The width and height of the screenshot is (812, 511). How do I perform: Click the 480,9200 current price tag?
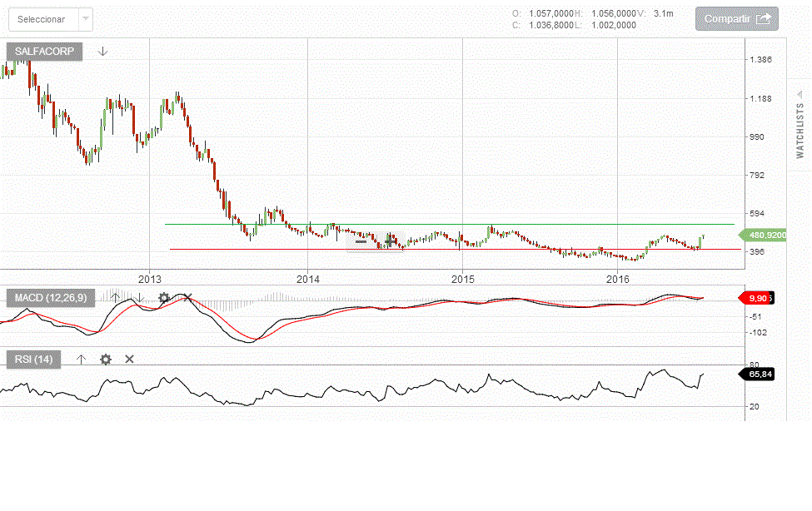click(766, 236)
